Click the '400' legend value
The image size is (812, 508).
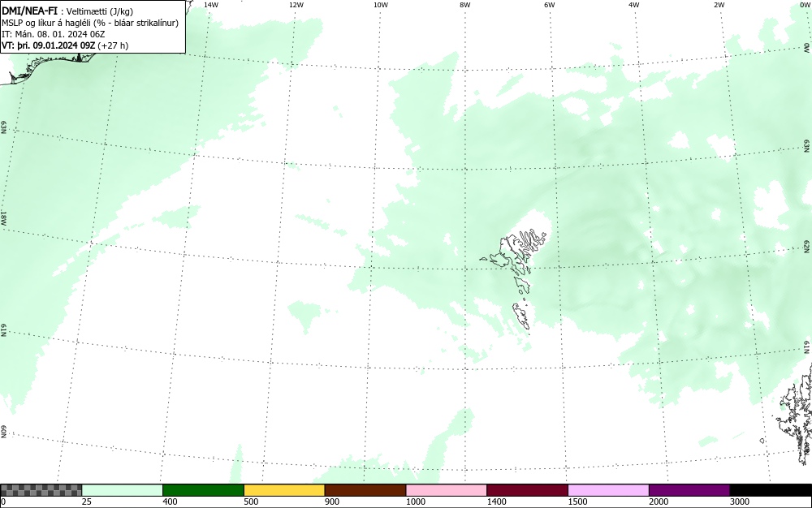click(170, 502)
